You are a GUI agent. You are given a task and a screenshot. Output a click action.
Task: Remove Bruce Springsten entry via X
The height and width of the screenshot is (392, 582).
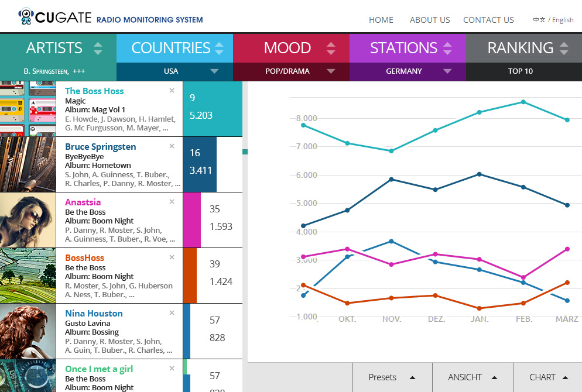[172, 146]
